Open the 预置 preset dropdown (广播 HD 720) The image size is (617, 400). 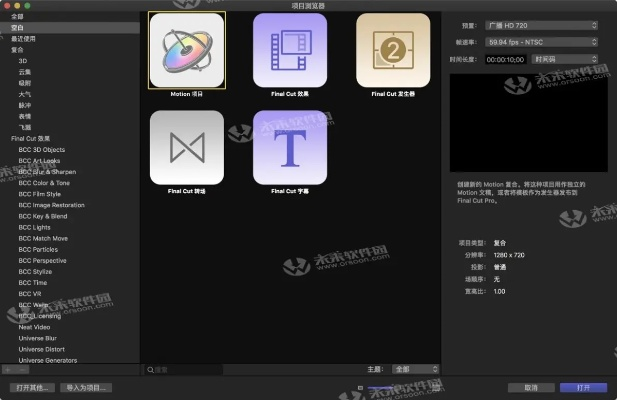click(x=541, y=25)
